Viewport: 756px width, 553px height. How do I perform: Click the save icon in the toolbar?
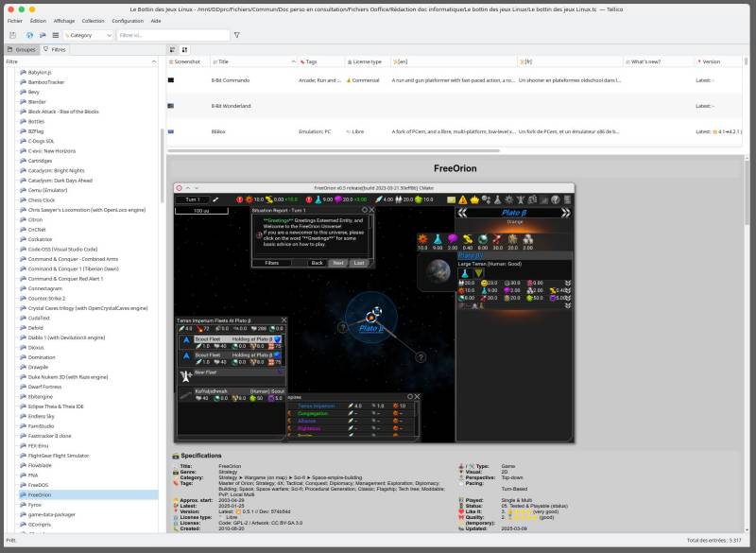click(12, 35)
